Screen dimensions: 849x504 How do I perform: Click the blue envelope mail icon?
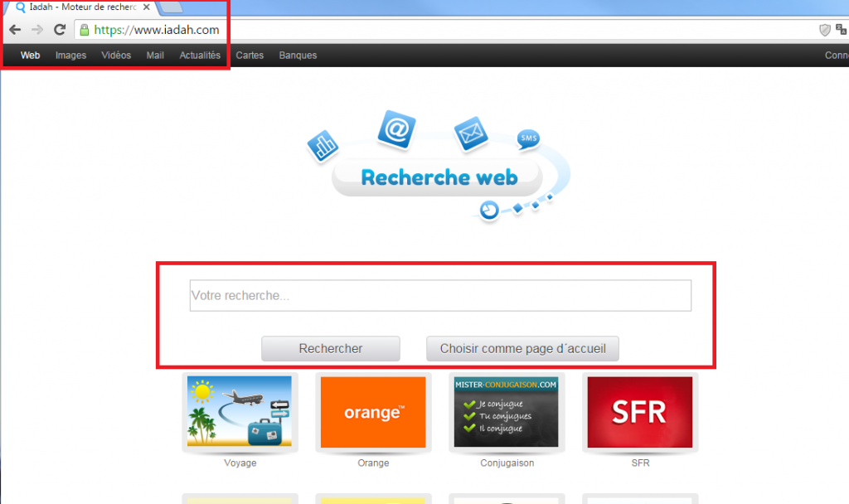470,134
